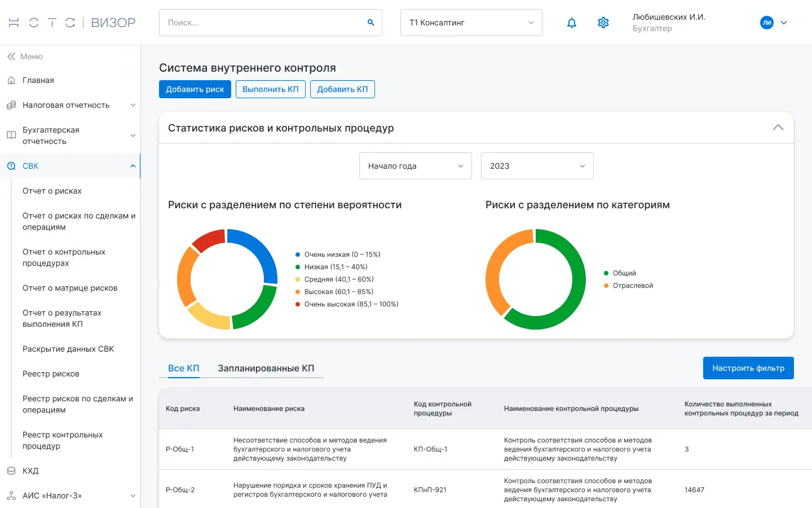Open Отчет о матрице рисков menu item
This screenshot has width=812, height=508.
pos(70,288)
